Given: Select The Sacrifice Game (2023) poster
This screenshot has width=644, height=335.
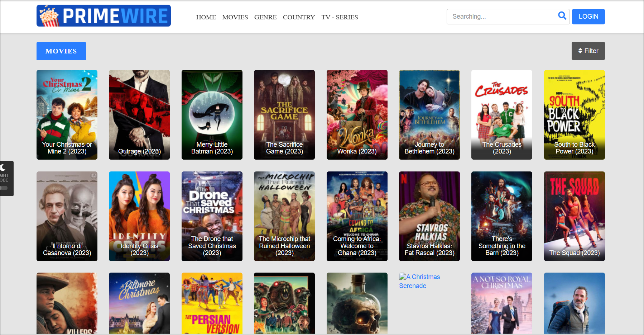Looking at the screenshot, I should pyautogui.click(x=284, y=115).
